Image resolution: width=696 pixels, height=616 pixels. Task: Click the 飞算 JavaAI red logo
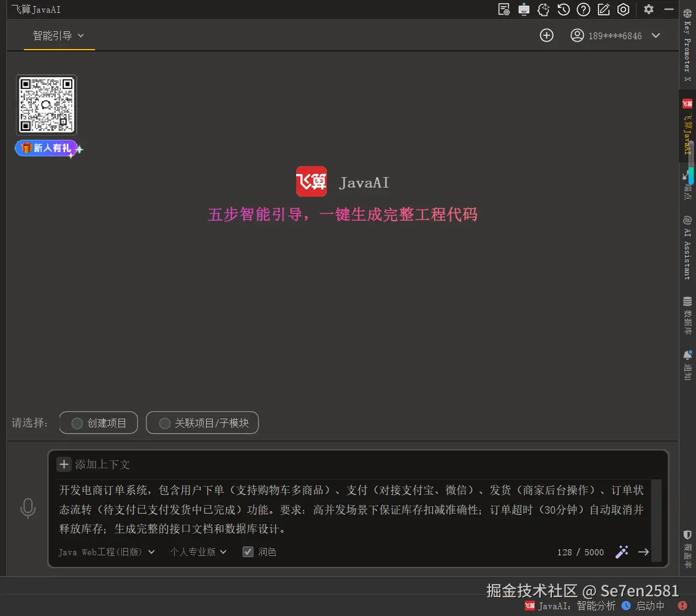(311, 181)
